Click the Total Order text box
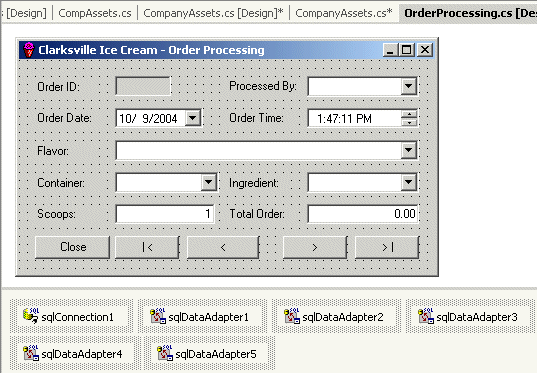Image resolution: width=537 pixels, height=373 pixels. tap(363, 214)
